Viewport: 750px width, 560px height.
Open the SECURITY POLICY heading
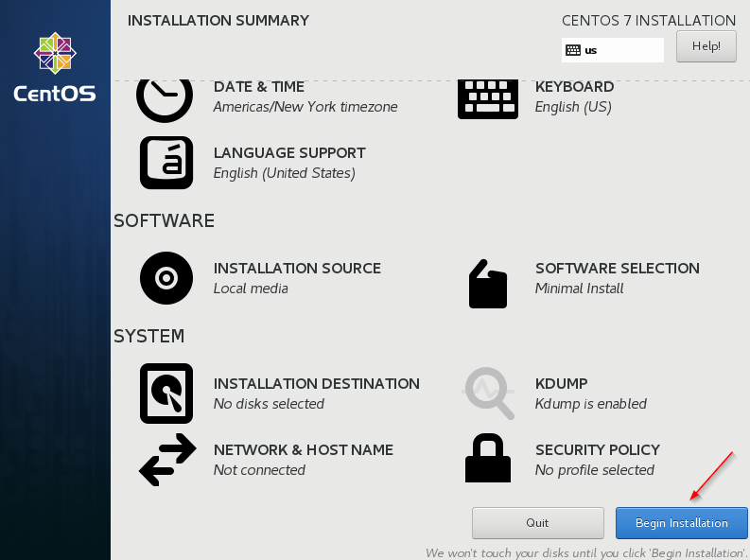pos(598,450)
